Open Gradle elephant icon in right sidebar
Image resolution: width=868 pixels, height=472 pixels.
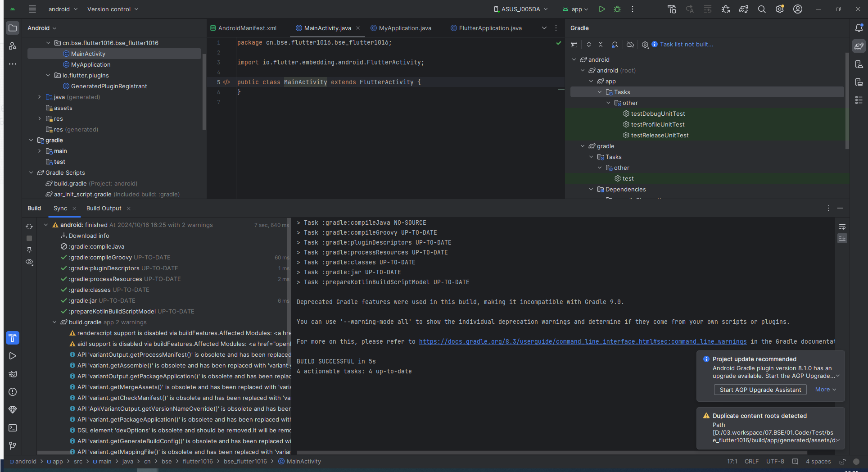tap(859, 46)
